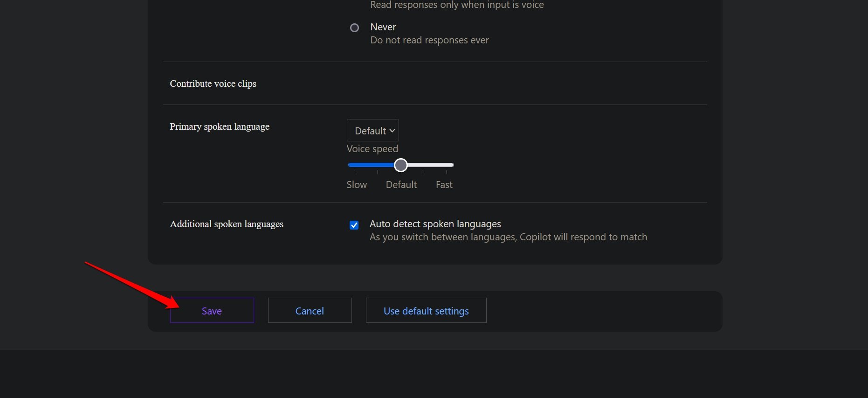Uncheck Auto detect spoken languages checkbox
868x398 pixels.
(354, 225)
